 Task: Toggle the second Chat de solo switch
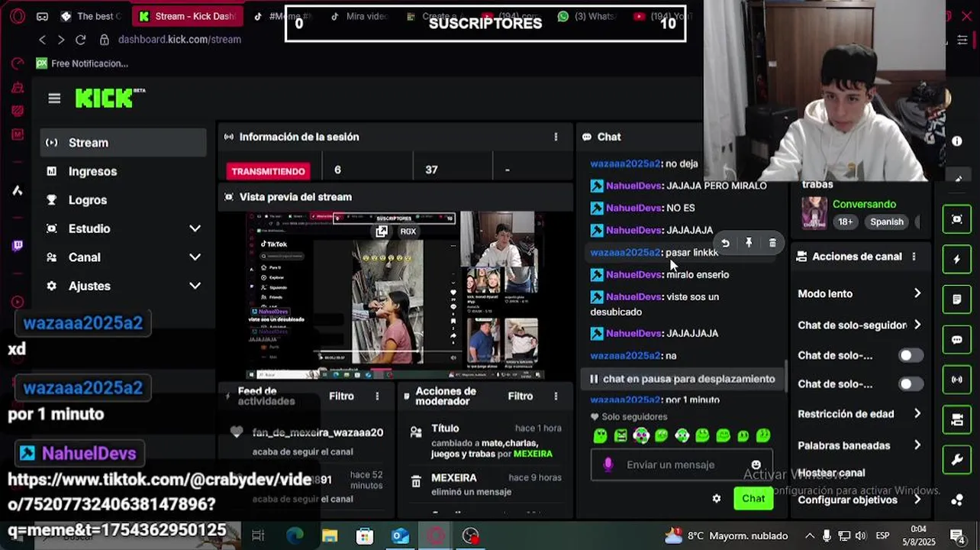click(910, 384)
